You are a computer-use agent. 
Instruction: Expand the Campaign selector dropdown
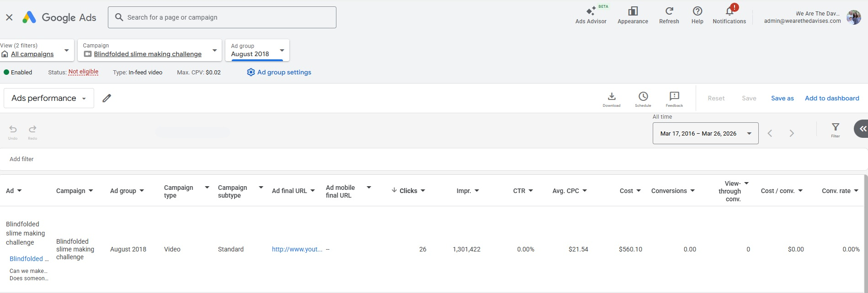[x=214, y=50]
